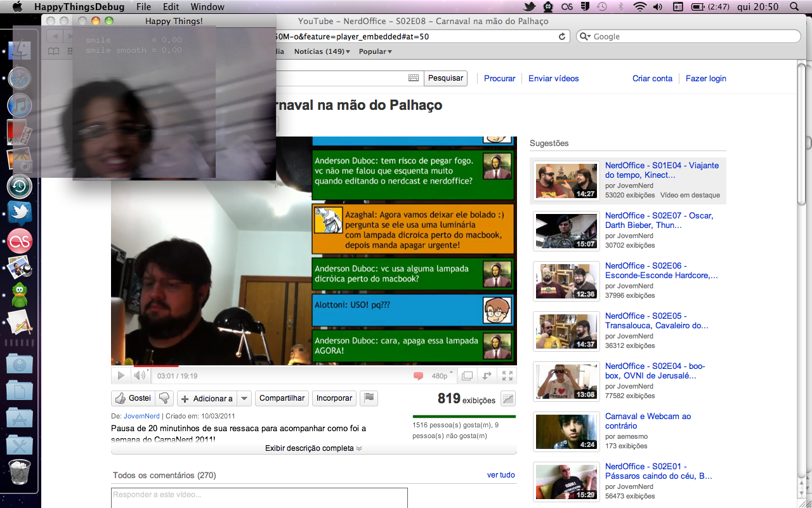
Task: Open the Edit menu
Action: click(x=171, y=7)
